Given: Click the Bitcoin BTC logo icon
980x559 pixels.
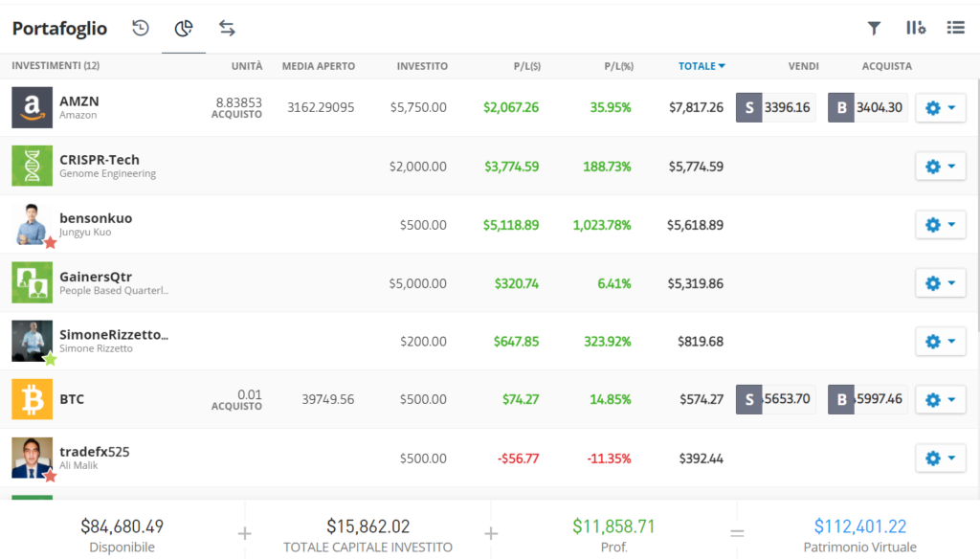Looking at the screenshot, I should pyautogui.click(x=32, y=399).
